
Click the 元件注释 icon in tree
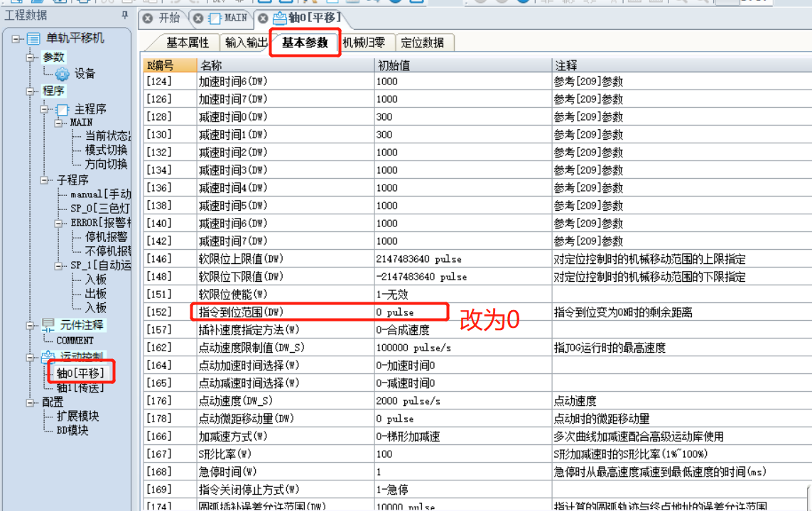pyautogui.click(x=48, y=325)
